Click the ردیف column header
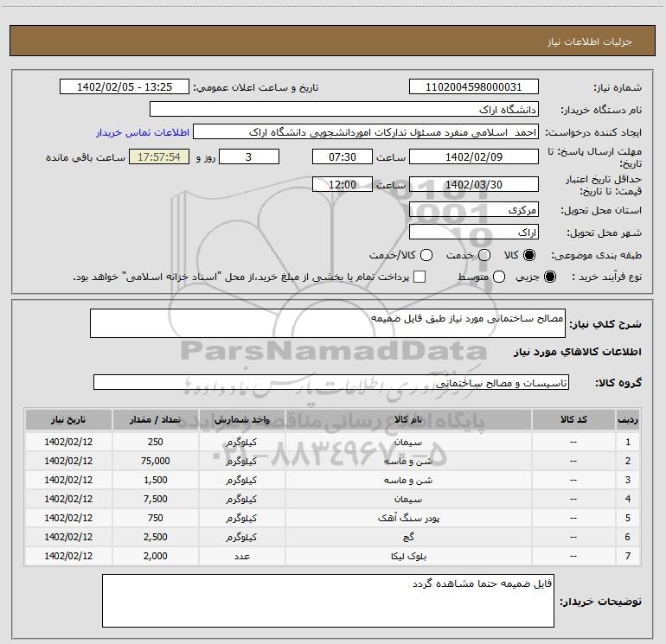 pos(628,420)
